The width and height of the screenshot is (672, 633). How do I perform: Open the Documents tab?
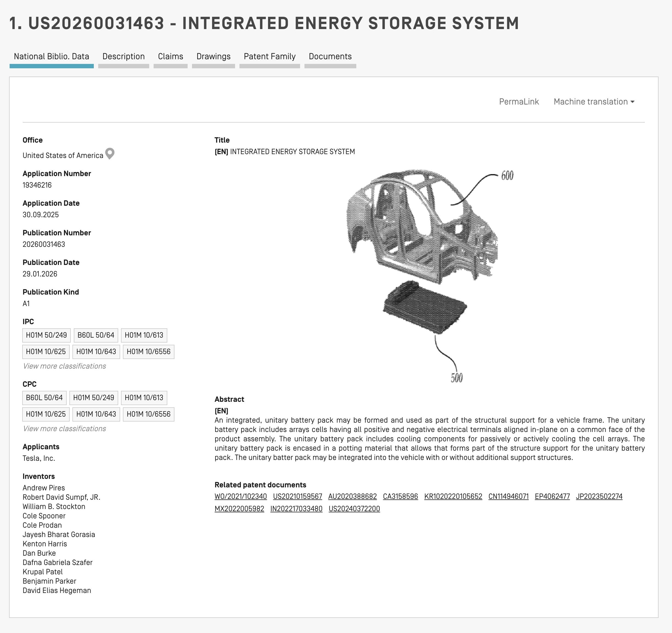(330, 56)
